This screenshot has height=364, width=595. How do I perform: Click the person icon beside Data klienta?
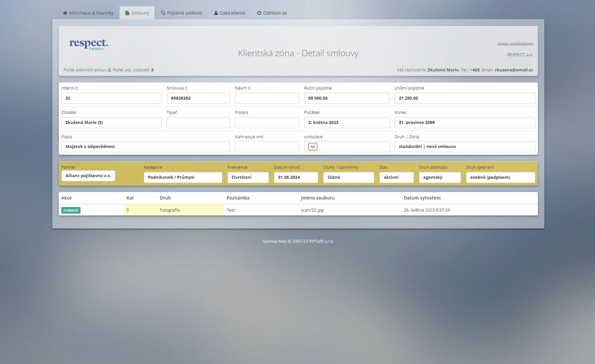click(216, 13)
